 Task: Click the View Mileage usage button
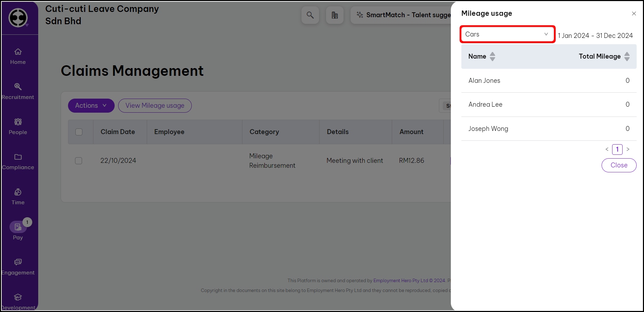click(155, 106)
